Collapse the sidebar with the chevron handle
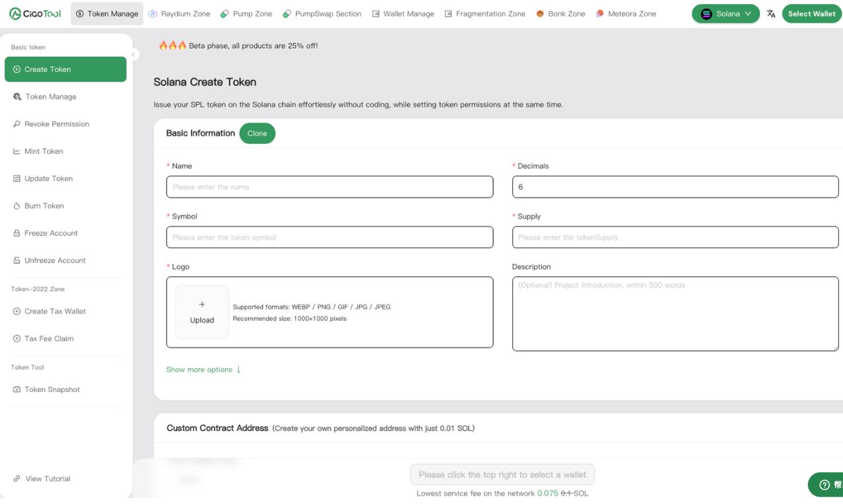This screenshot has height=504, width=843. pos(134,54)
